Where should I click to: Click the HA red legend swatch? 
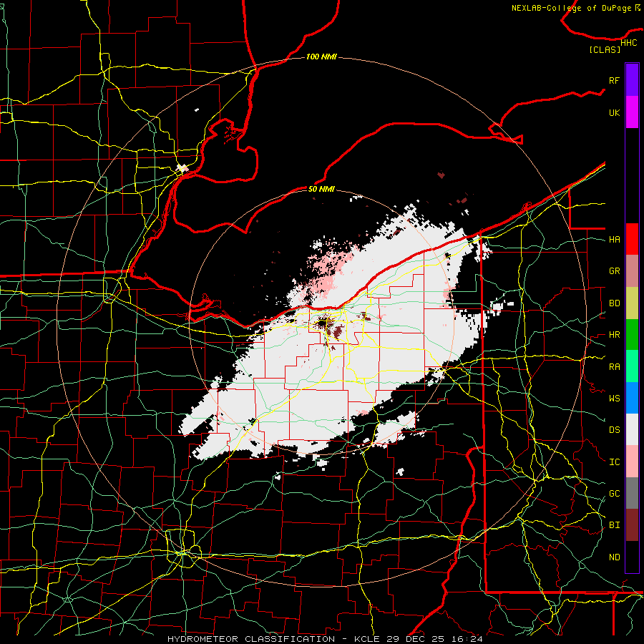pyautogui.click(x=632, y=239)
